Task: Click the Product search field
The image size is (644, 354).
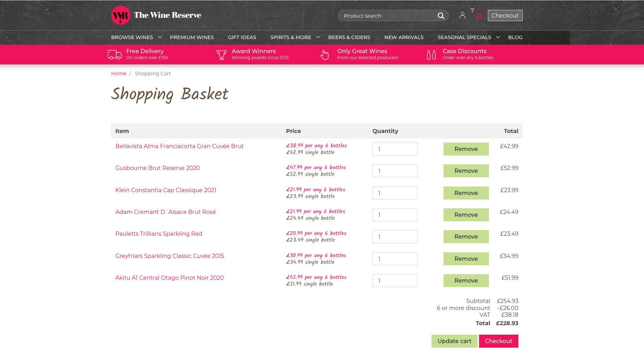Action: pyautogui.click(x=387, y=16)
